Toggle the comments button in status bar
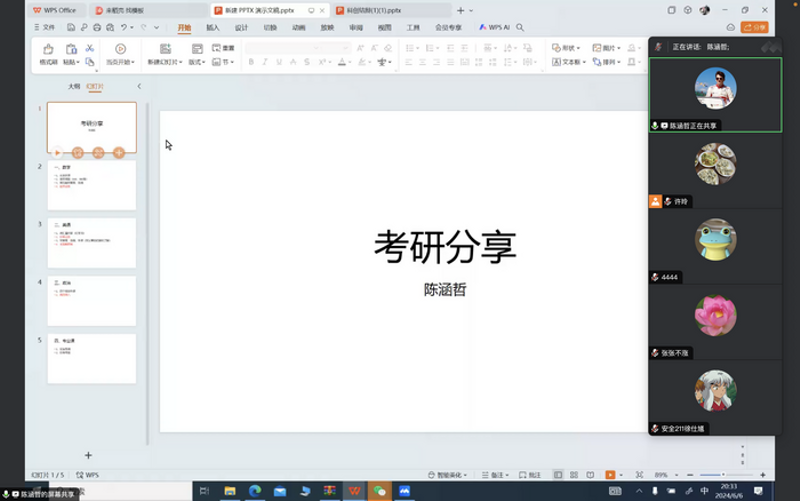Viewport: 800px width, 501px height. coord(530,475)
